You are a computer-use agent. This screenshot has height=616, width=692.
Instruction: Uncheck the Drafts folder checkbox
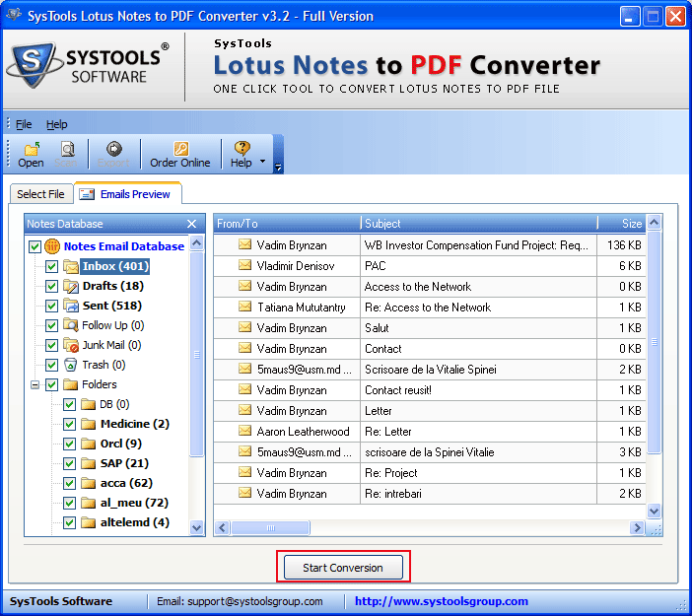coord(51,286)
